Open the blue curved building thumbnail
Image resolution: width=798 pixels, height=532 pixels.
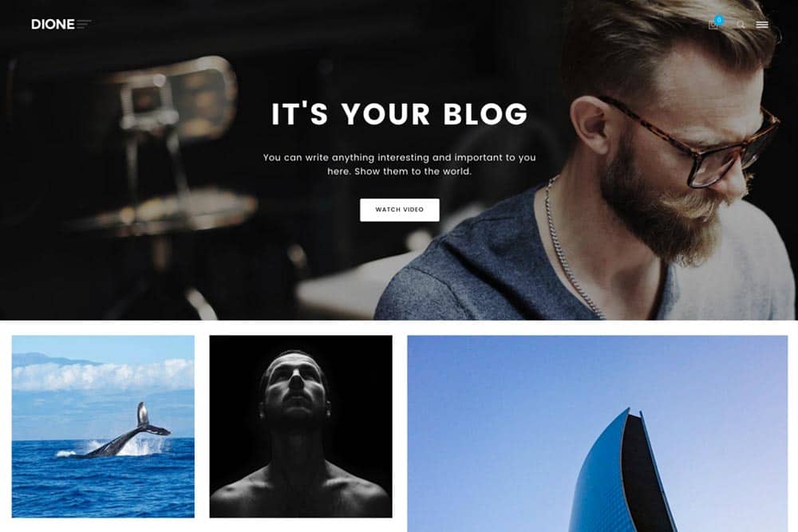click(598, 433)
